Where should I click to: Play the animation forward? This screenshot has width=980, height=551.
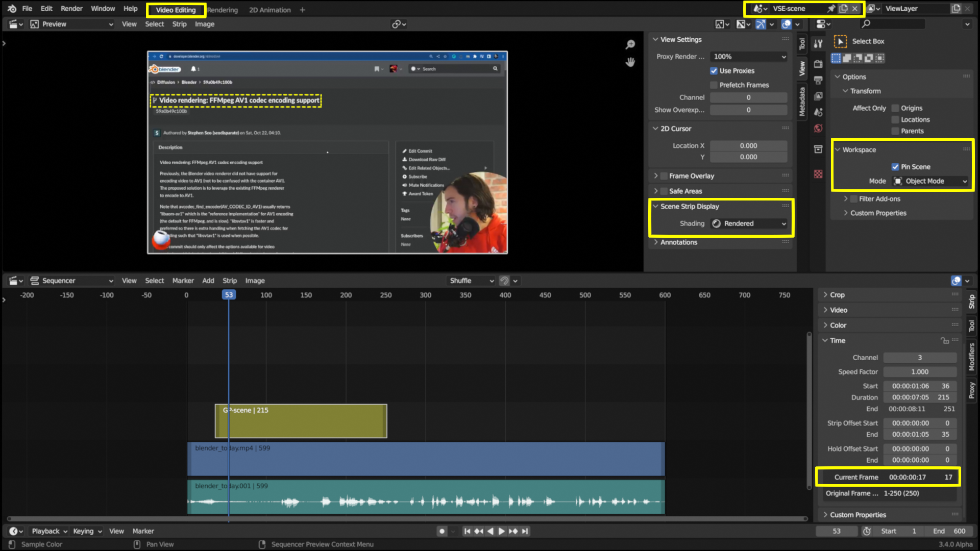click(501, 531)
